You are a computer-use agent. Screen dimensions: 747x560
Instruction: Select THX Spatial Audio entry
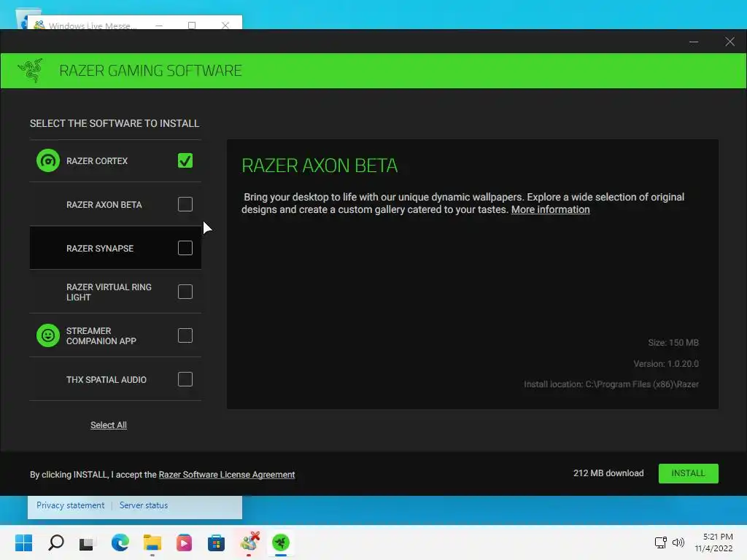click(x=115, y=379)
